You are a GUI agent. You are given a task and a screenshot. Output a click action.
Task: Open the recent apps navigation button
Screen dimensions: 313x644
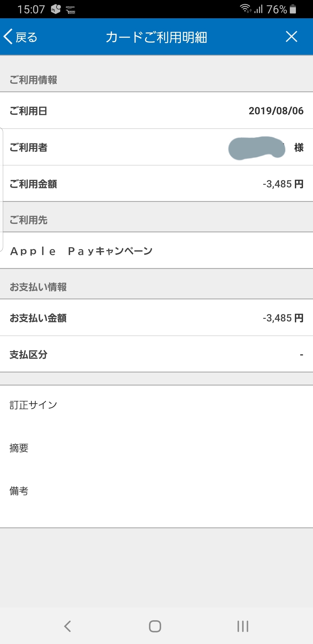pyautogui.click(x=243, y=626)
